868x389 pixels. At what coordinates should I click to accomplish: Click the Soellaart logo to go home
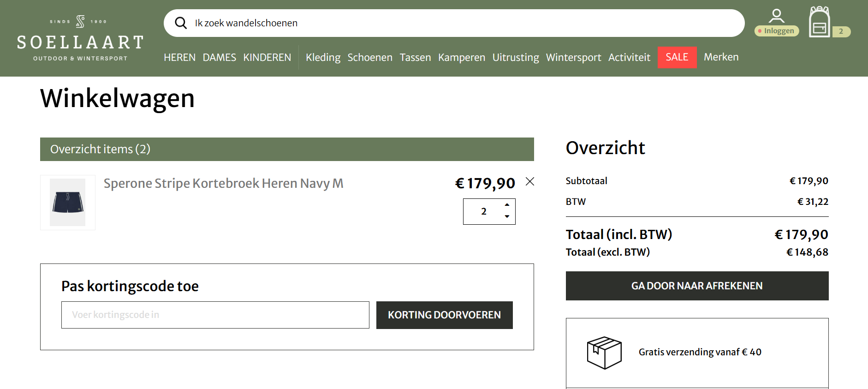click(x=80, y=38)
